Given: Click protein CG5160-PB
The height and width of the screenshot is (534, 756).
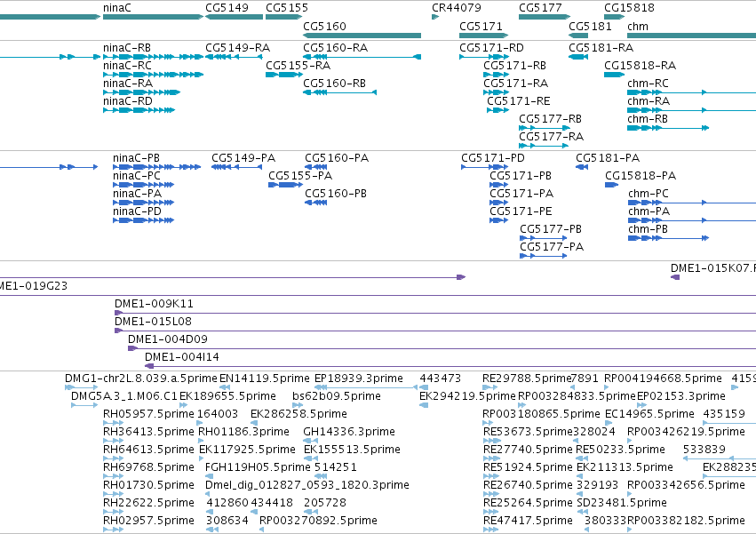Looking at the screenshot, I should coord(336,194).
